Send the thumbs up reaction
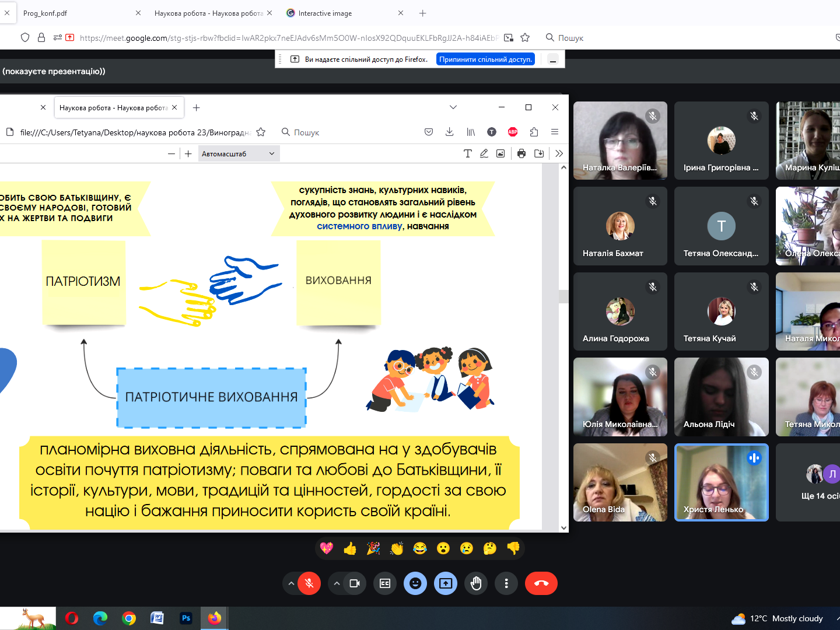Viewport: 840px width, 630px height. [350, 548]
